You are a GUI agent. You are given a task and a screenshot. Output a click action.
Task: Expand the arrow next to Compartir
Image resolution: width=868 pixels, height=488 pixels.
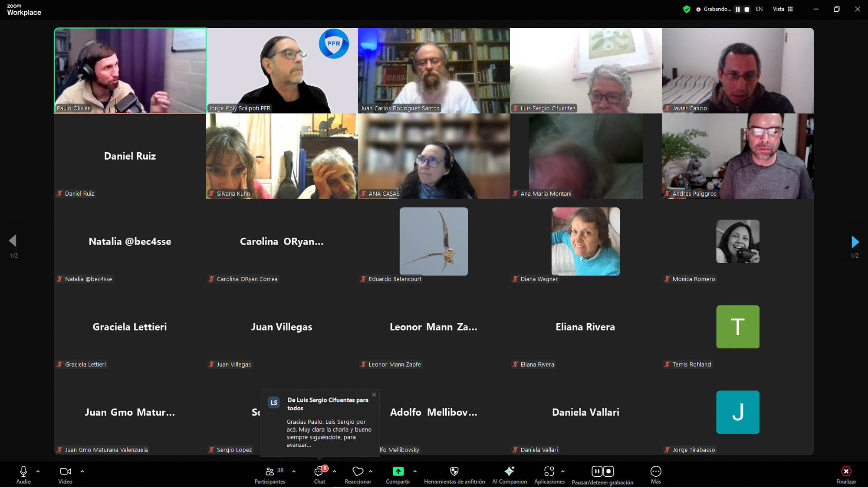coord(415,471)
